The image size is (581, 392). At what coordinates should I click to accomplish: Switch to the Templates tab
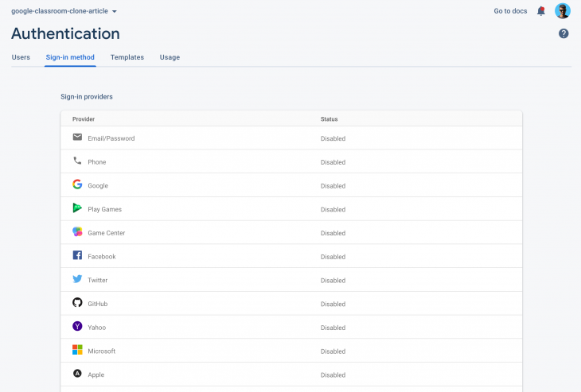pyautogui.click(x=127, y=57)
